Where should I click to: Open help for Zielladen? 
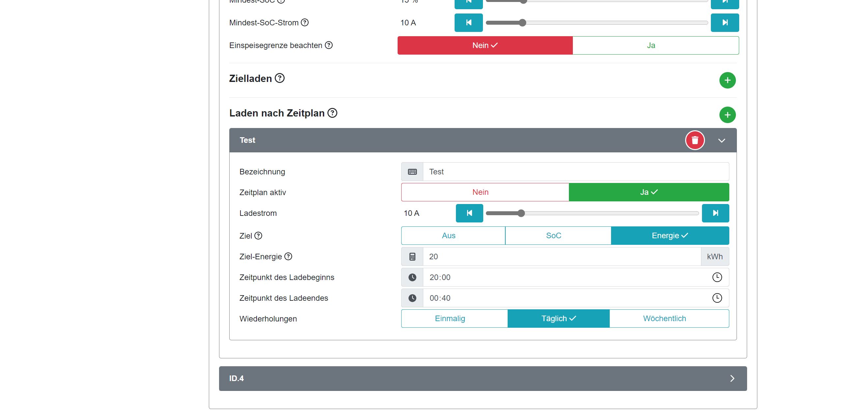click(279, 78)
